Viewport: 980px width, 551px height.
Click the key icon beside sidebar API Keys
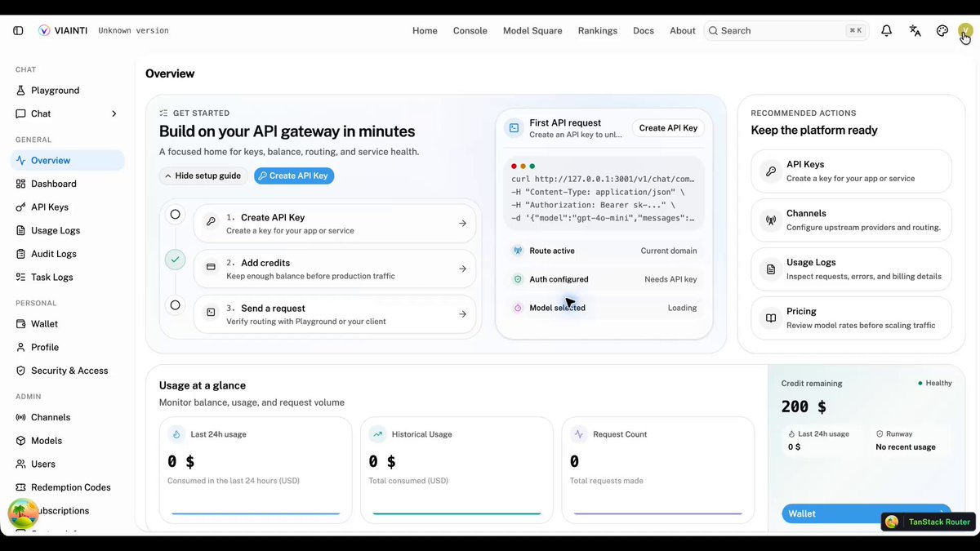click(x=21, y=207)
